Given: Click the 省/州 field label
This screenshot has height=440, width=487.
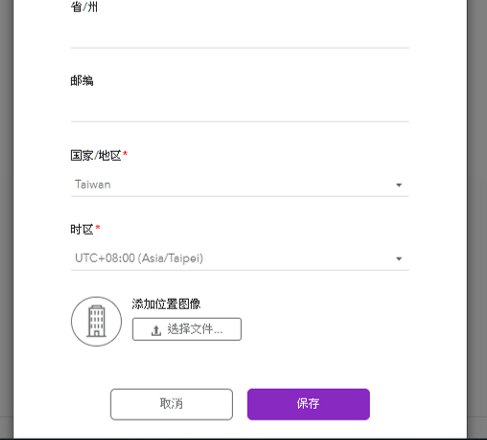Looking at the screenshot, I should click(84, 7).
